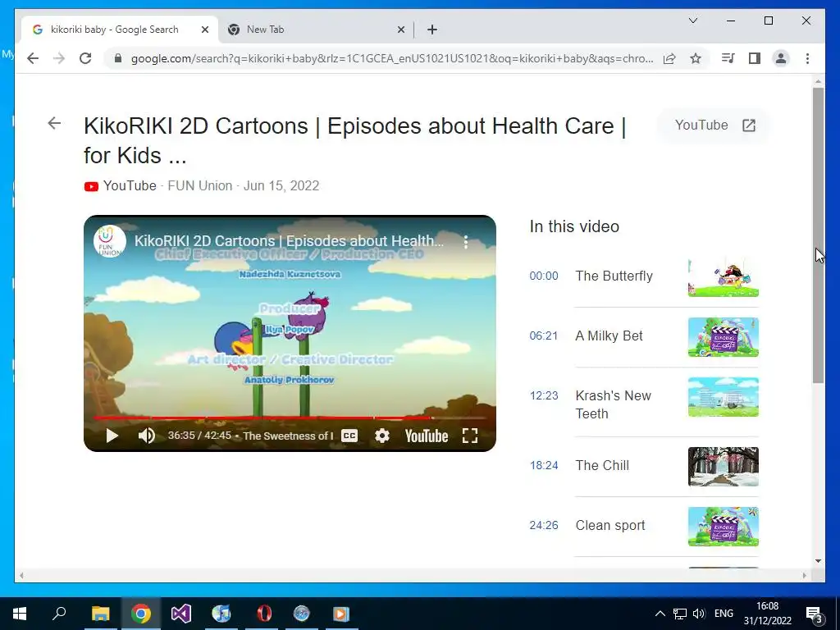Open File Explorer from taskbar
Viewport: 840px width, 630px height.
[100, 614]
